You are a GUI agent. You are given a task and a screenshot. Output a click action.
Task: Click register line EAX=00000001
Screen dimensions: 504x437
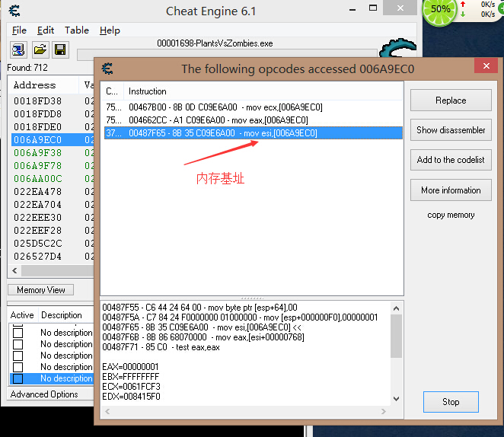point(130,367)
